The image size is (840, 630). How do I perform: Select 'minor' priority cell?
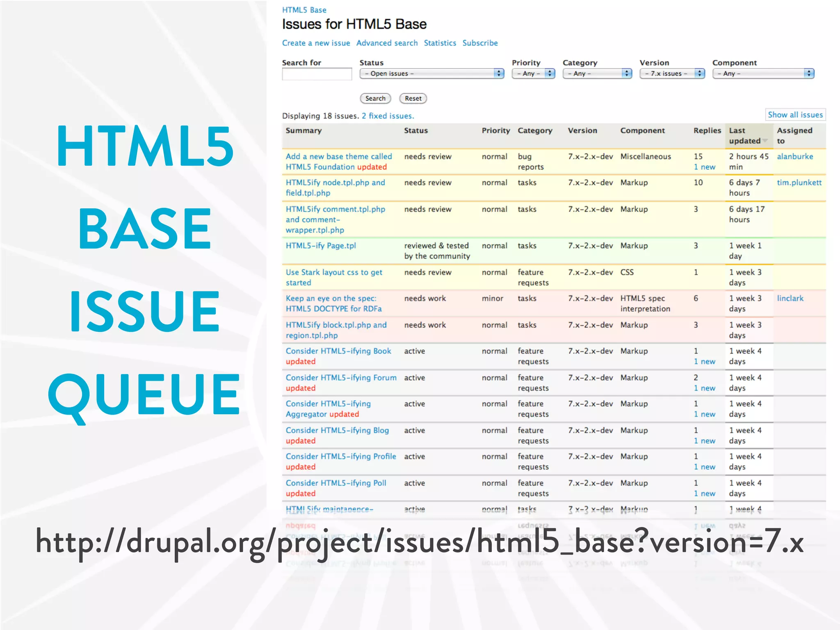492,298
